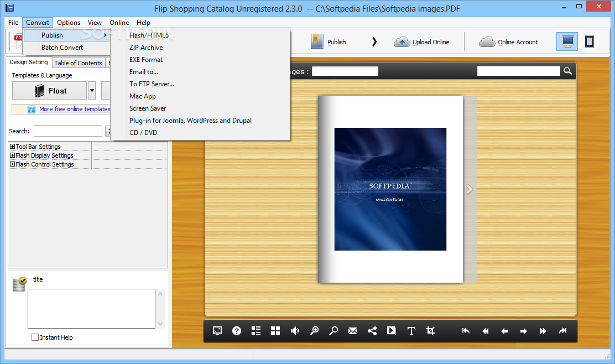
Task: Expand Flash Control Settings tree node
Action: pos(12,164)
